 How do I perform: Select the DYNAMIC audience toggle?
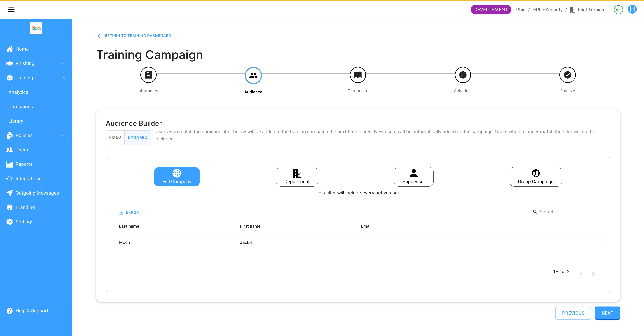[137, 137]
